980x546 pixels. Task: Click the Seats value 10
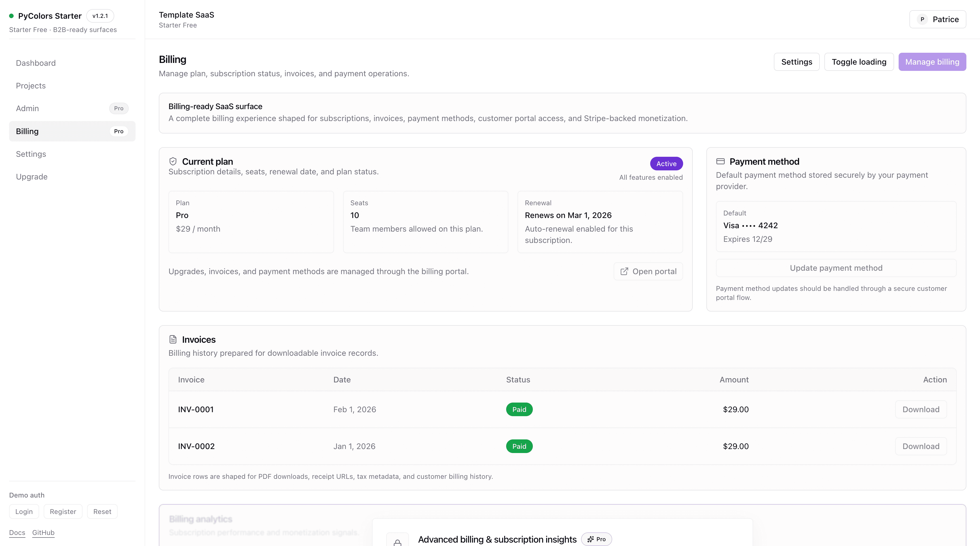point(354,215)
